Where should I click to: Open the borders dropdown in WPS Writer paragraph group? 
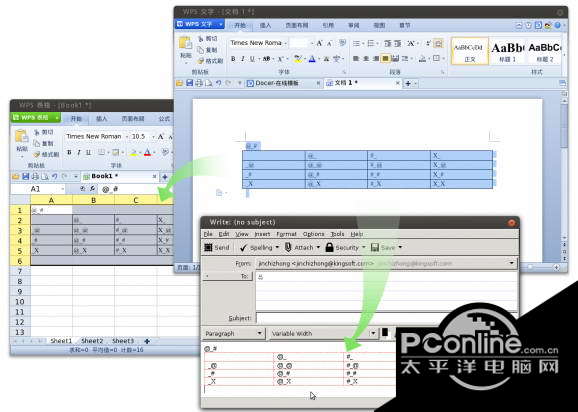point(444,59)
